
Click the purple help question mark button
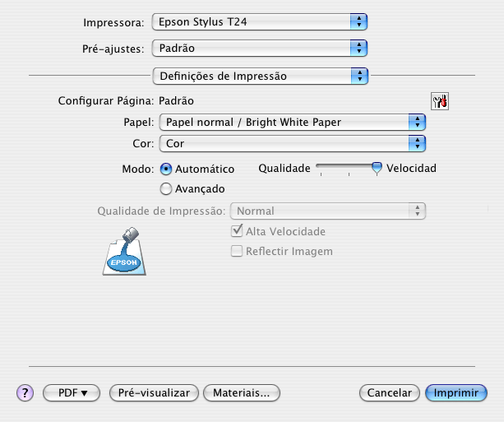(25, 392)
